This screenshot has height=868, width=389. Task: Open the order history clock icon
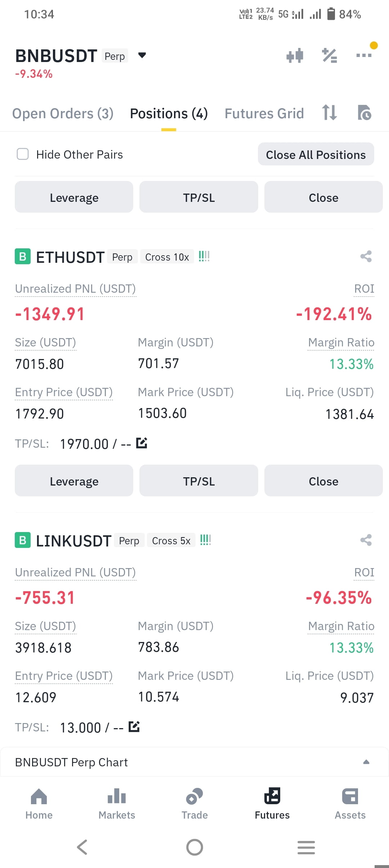click(364, 112)
